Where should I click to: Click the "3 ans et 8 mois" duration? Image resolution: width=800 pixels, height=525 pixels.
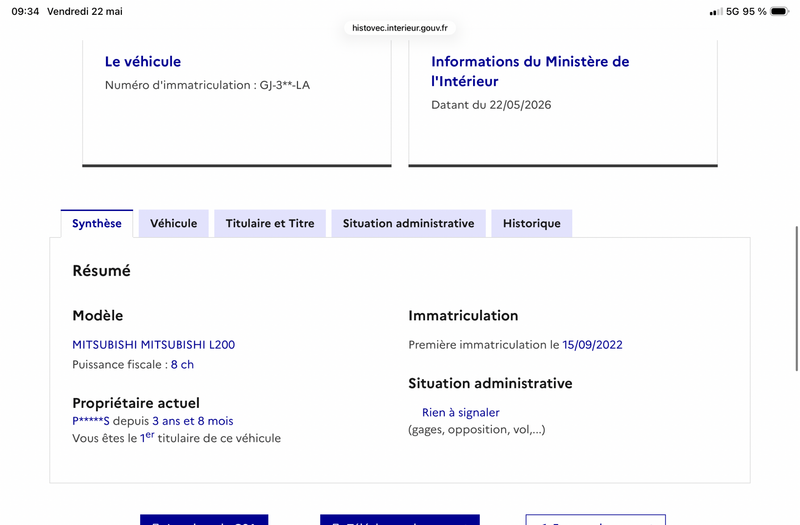(x=192, y=421)
